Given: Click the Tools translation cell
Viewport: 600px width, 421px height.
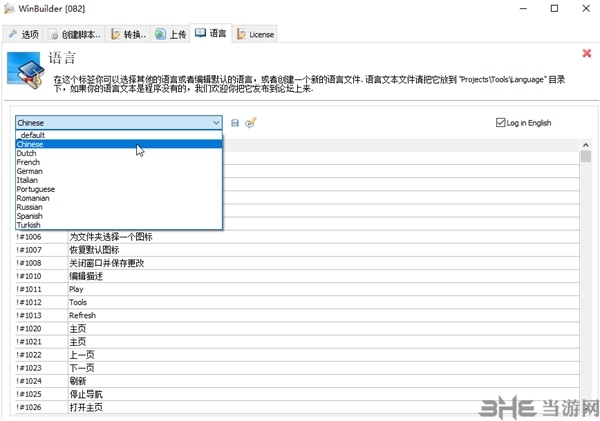Looking at the screenshot, I should point(323,302).
